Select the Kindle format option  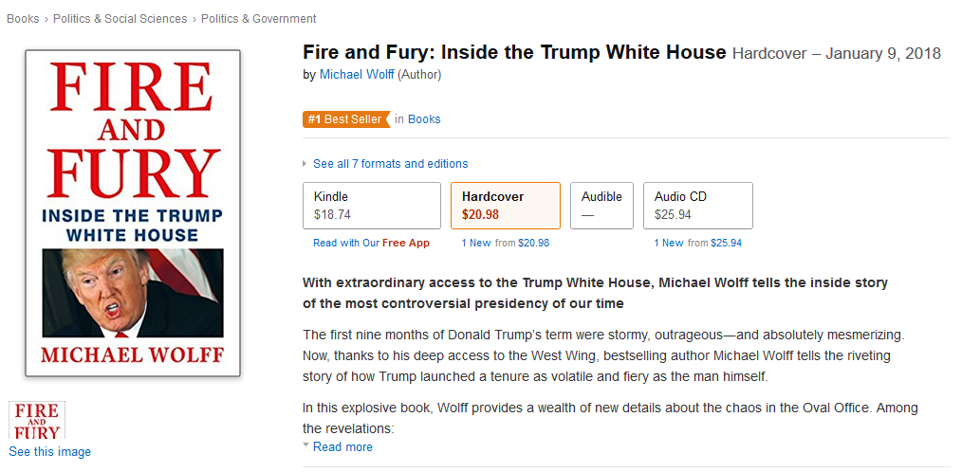pos(372,206)
